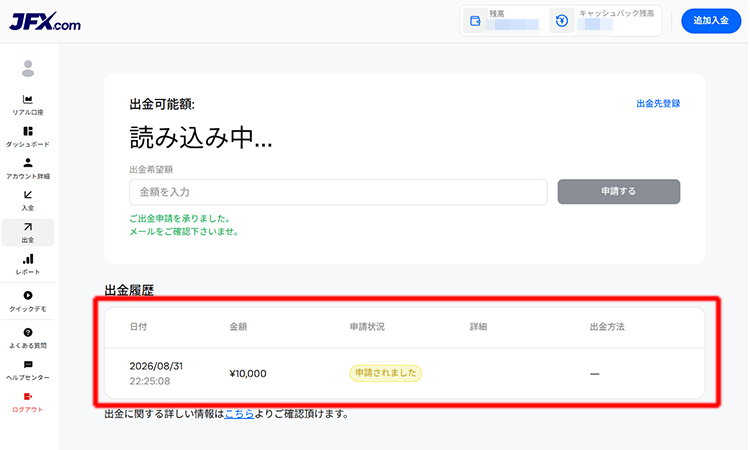Select the 2026/08/31 date cell
Screen dimensions: 750x450
[156, 366]
